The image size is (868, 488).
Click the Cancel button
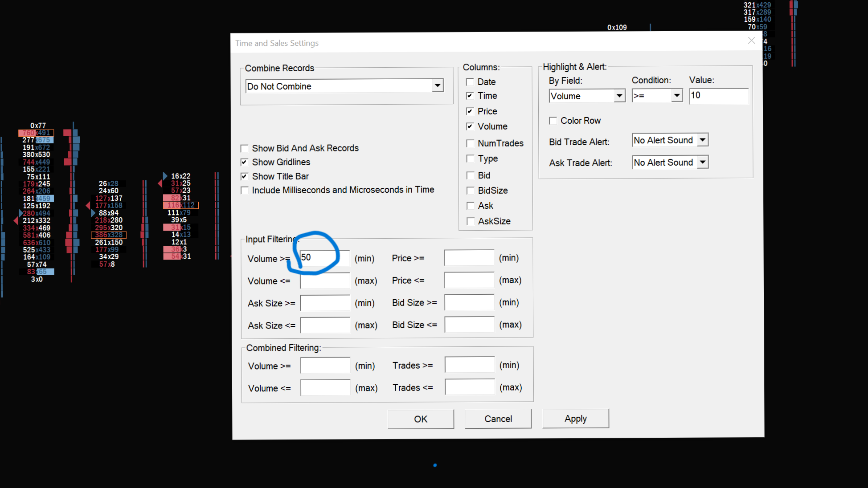(x=498, y=419)
